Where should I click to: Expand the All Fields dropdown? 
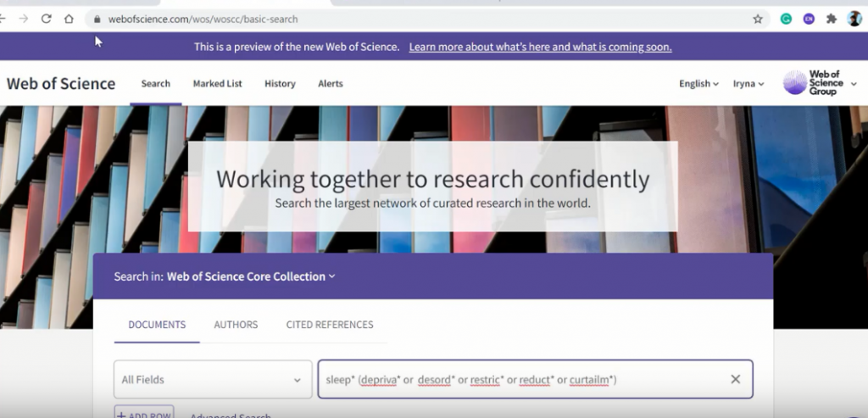[x=213, y=380]
